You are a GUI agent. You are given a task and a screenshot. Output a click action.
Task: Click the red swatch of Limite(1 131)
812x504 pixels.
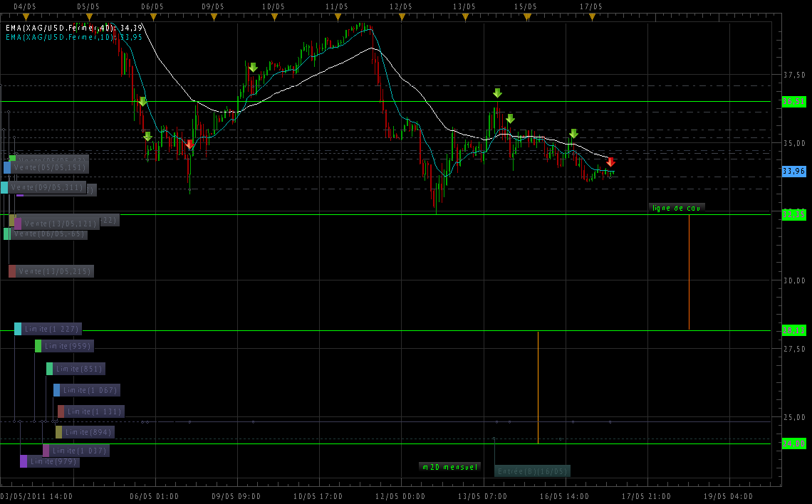[x=61, y=411]
